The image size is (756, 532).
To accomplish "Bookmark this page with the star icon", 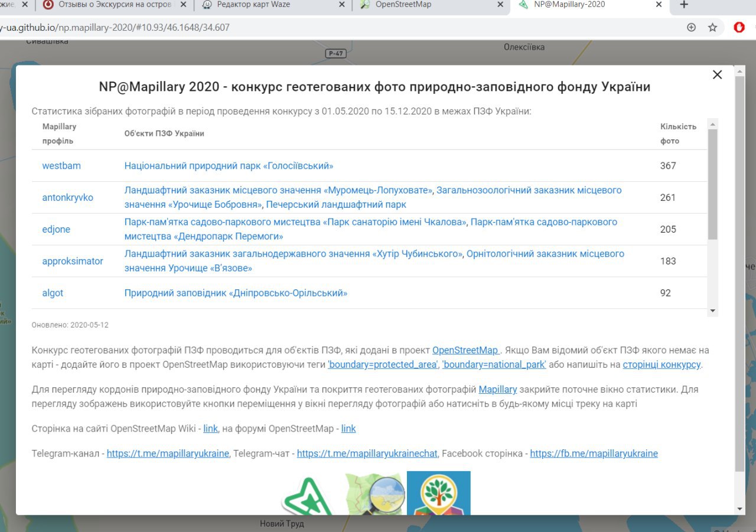I will click(712, 27).
